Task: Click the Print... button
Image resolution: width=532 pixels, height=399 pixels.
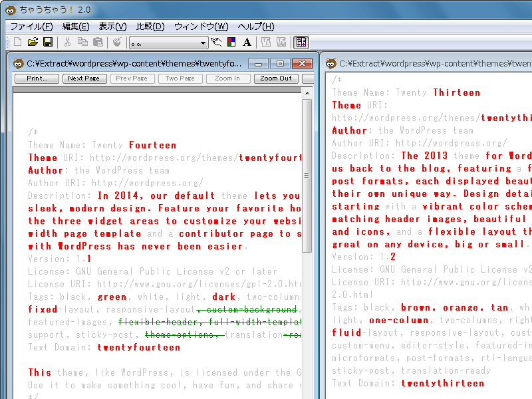Action: point(37,78)
